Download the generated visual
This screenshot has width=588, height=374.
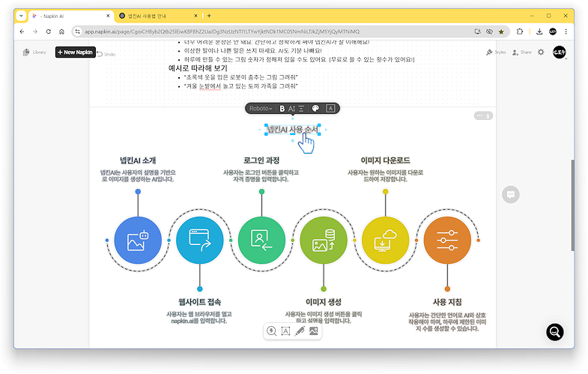point(488,115)
